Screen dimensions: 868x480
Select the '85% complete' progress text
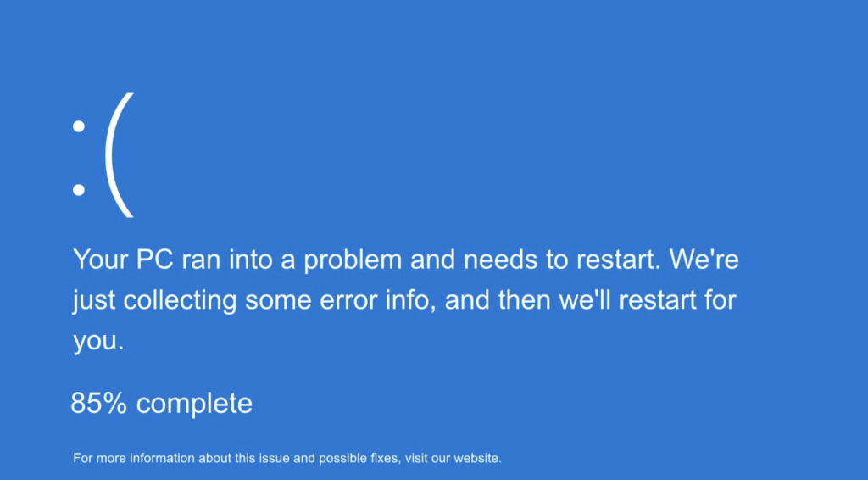[161, 404]
